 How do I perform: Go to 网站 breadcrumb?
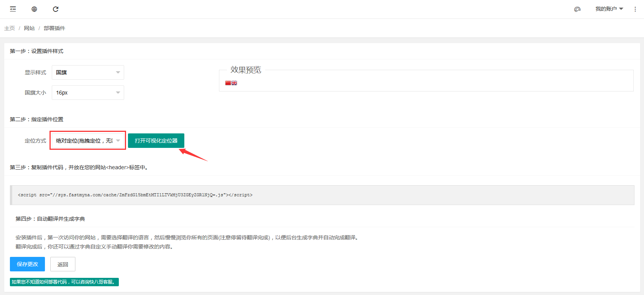pos(29,28)
